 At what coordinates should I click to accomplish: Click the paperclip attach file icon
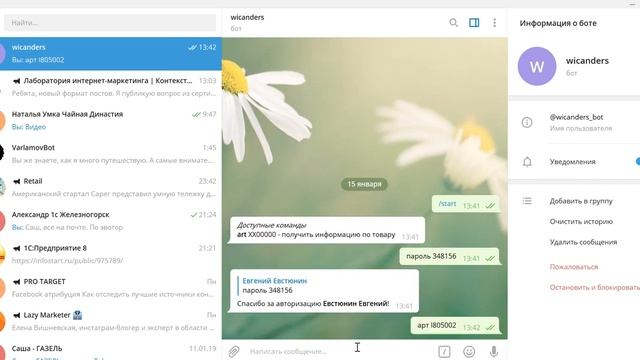[x=233, y=351]
